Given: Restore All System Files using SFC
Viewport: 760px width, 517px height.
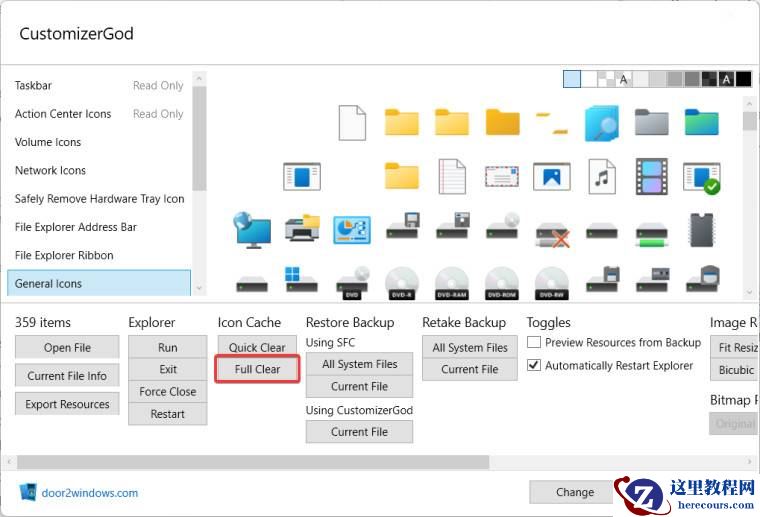Looking at the screenshot, I should pos(360,364).
